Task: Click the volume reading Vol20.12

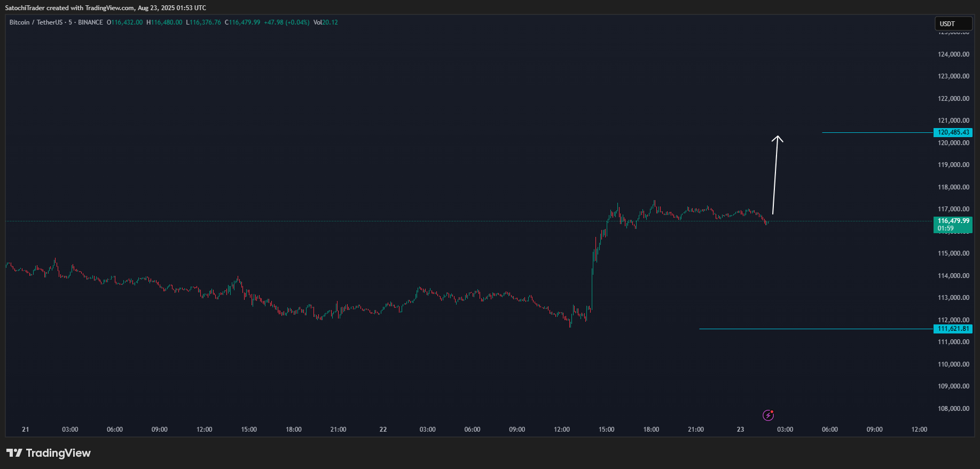Action: coord(326,22)
